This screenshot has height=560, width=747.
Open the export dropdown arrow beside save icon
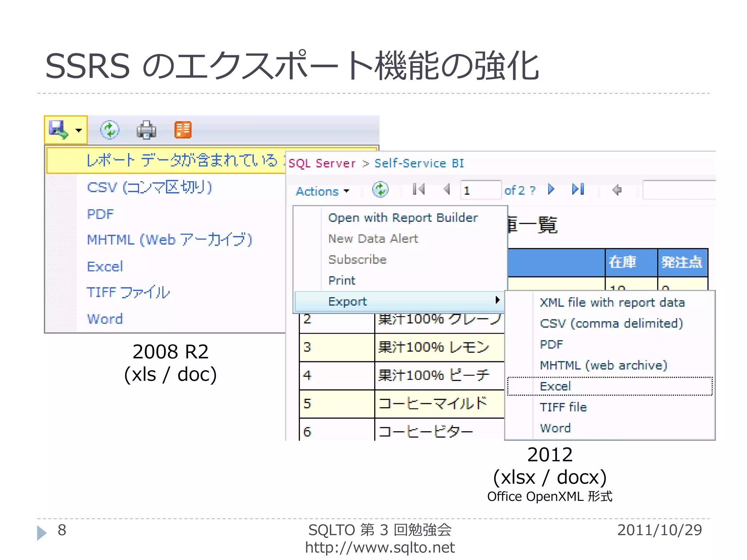pyautogui.click(x=78, y=130)
